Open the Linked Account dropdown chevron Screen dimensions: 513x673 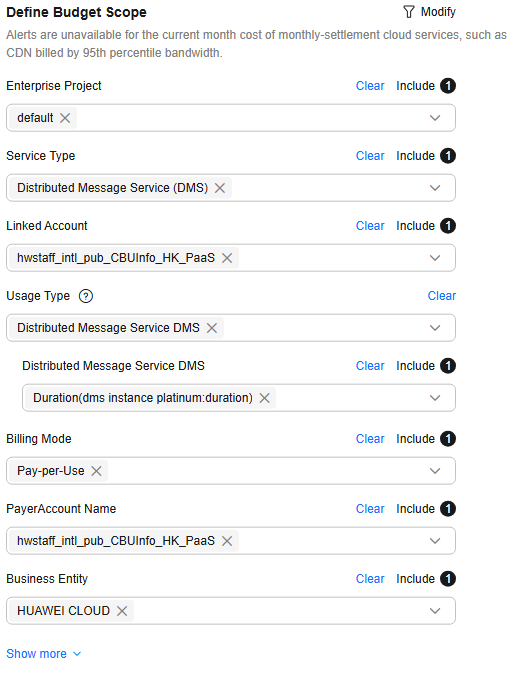[x=435, y=258]
